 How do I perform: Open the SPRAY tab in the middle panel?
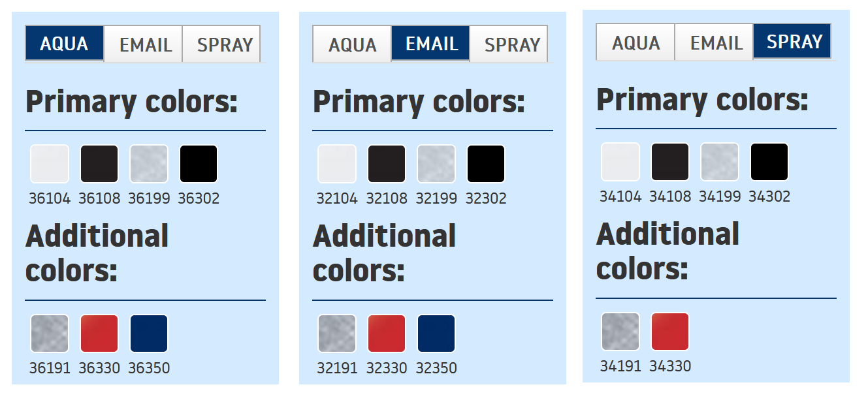509,44
